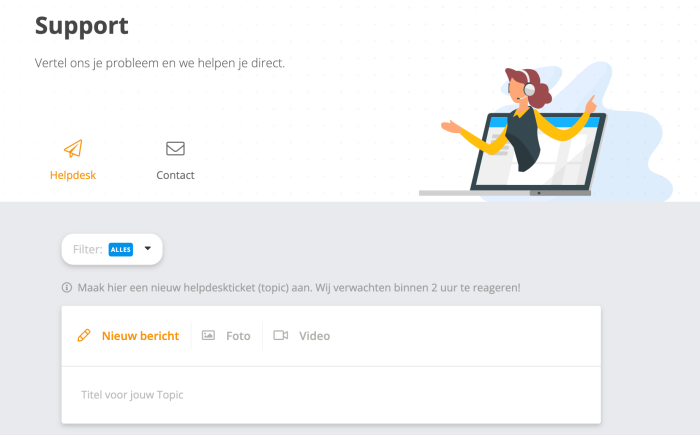Open the Helpdesk tab label
The image size is (700, 435).
pos(73,175)
